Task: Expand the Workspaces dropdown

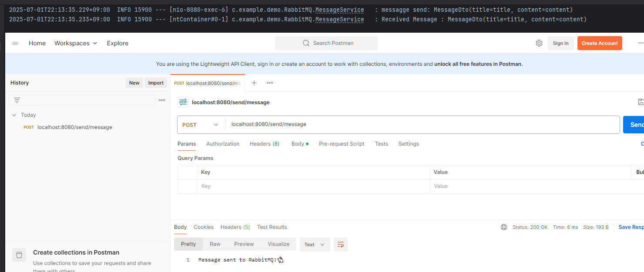Action: (x=76, y=43)
